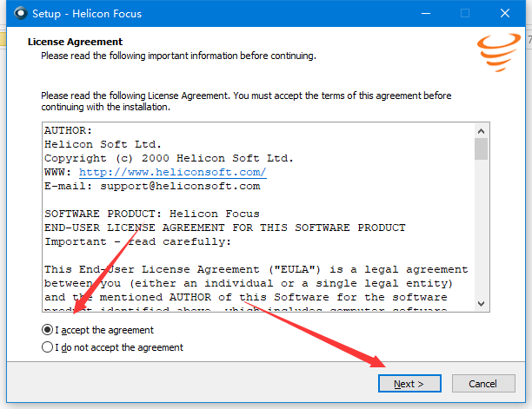This screenshot has height=409, width=532.
Task: Click the support@heliconsoft.com e-mail line
Action: pos(152,186)
